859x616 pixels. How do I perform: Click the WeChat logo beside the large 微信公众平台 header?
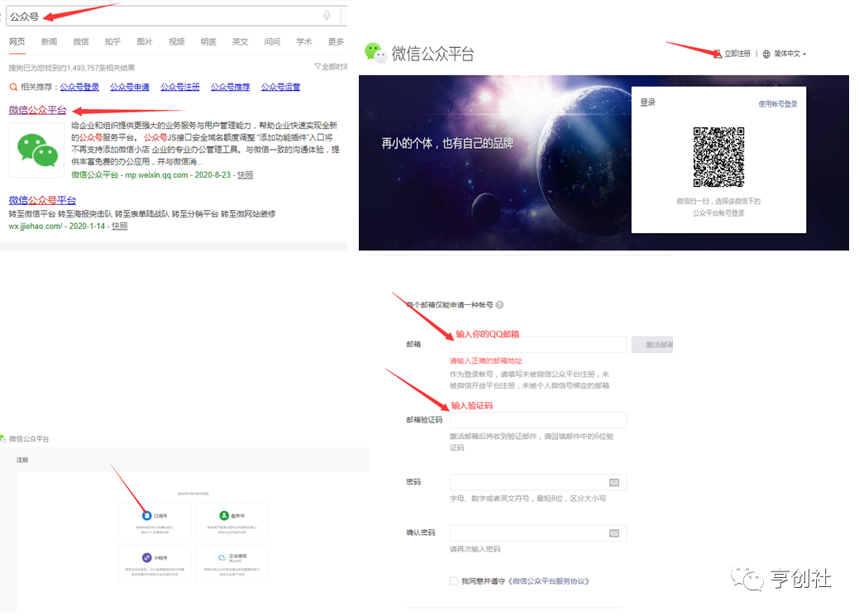(x=375, y=53)
